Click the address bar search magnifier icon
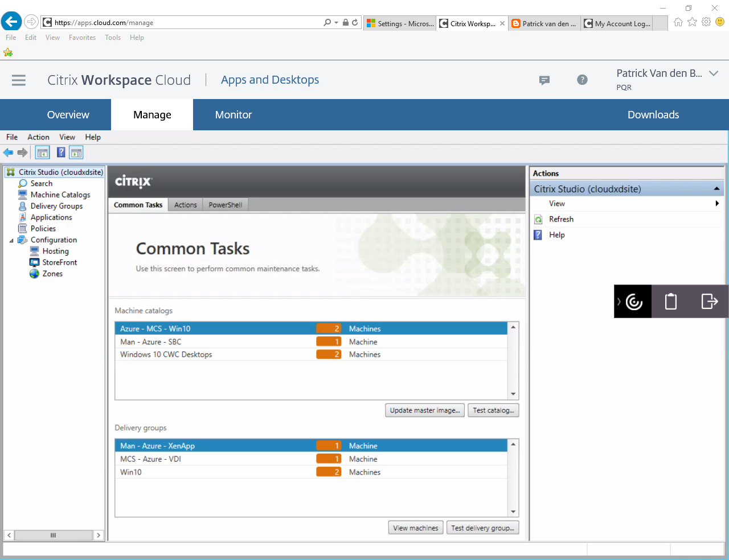Screen dimensions: 729x560 [x=327, y=22]
